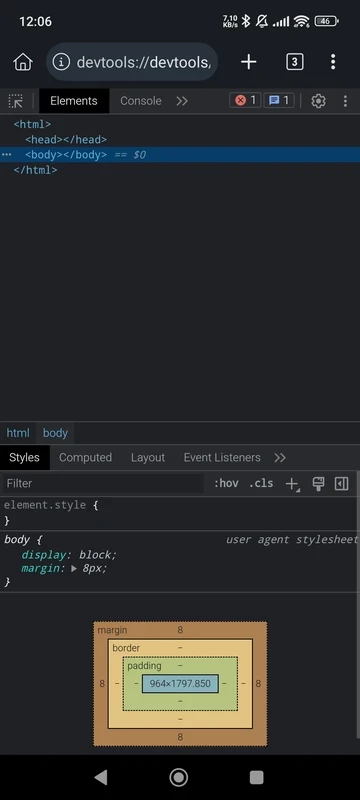The width and height of the screenshot is (360, 800).
Task: Open the ellipsis actions on body row
Action: 7,155
